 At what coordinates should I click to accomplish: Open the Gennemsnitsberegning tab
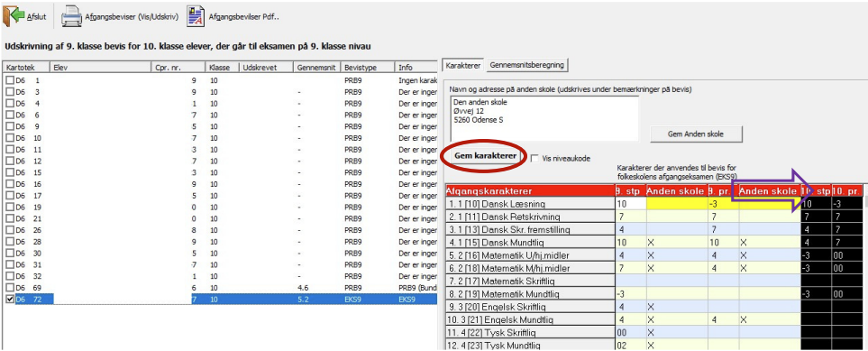point(526,65)
